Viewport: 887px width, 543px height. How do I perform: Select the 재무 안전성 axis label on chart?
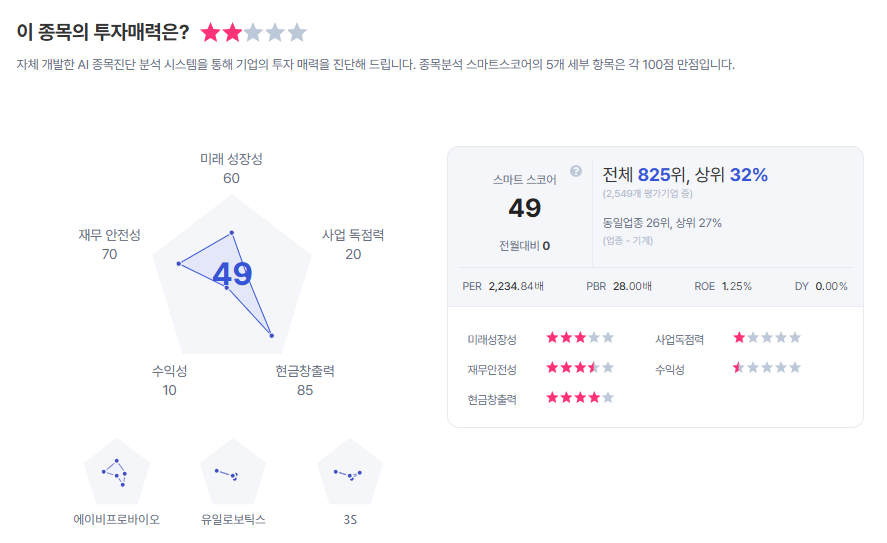pos(110,236)
